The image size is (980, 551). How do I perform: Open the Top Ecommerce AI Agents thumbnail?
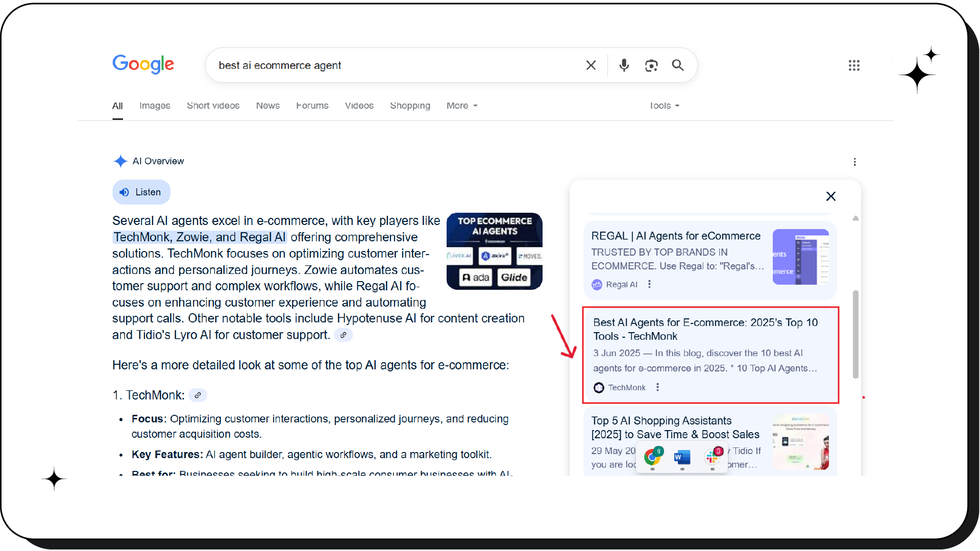495,252
